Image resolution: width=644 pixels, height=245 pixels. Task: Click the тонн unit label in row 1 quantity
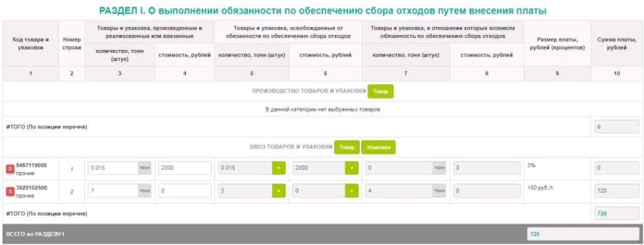point(145,168)
